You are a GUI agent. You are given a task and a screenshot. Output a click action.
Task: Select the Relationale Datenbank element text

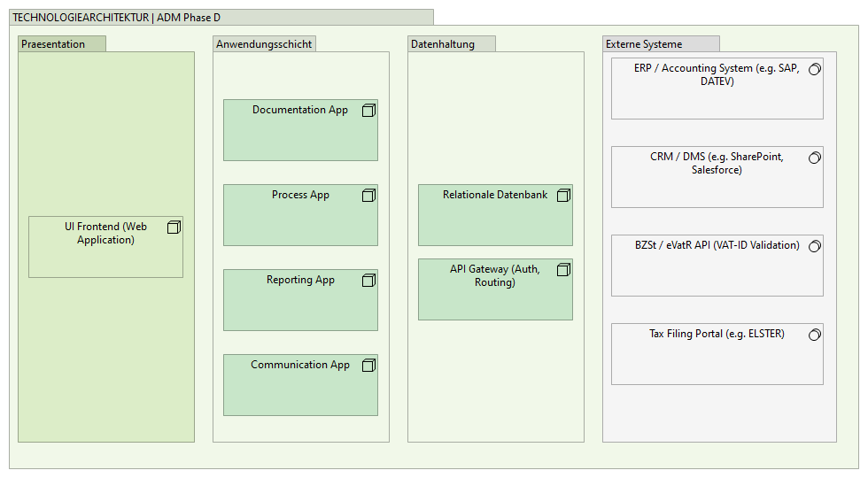[x=495, y=195]
